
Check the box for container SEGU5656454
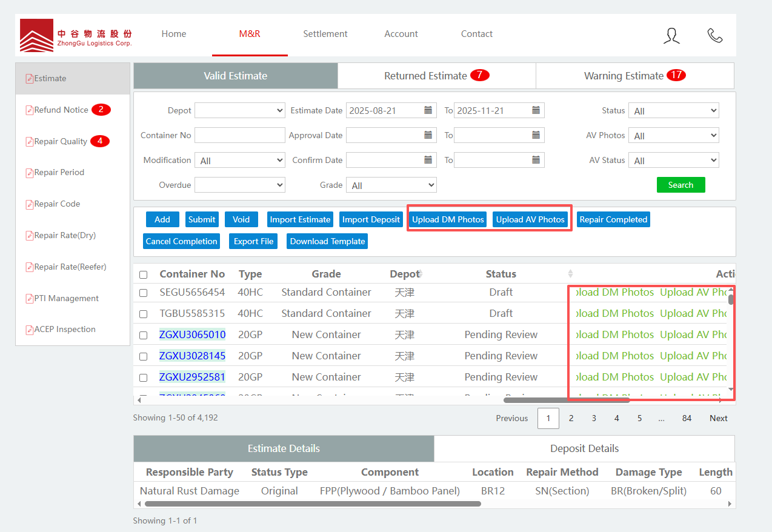144,293
